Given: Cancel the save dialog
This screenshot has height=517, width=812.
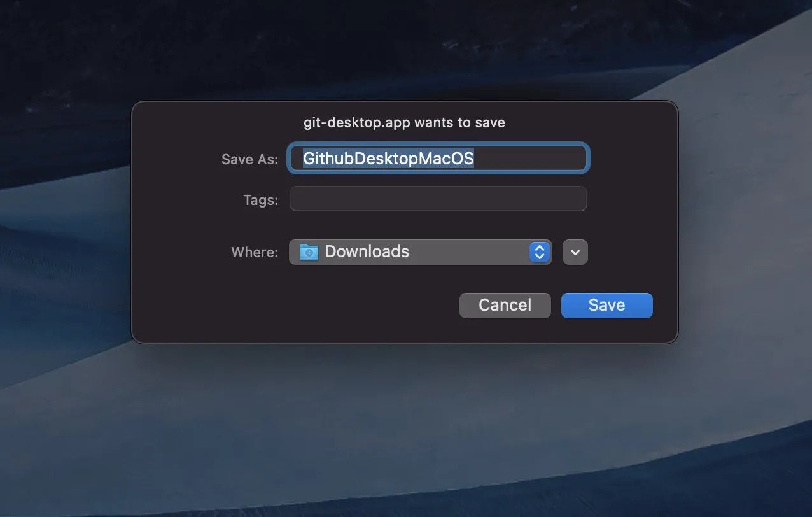Looking at the screenshot, I should tap(505, 306).
